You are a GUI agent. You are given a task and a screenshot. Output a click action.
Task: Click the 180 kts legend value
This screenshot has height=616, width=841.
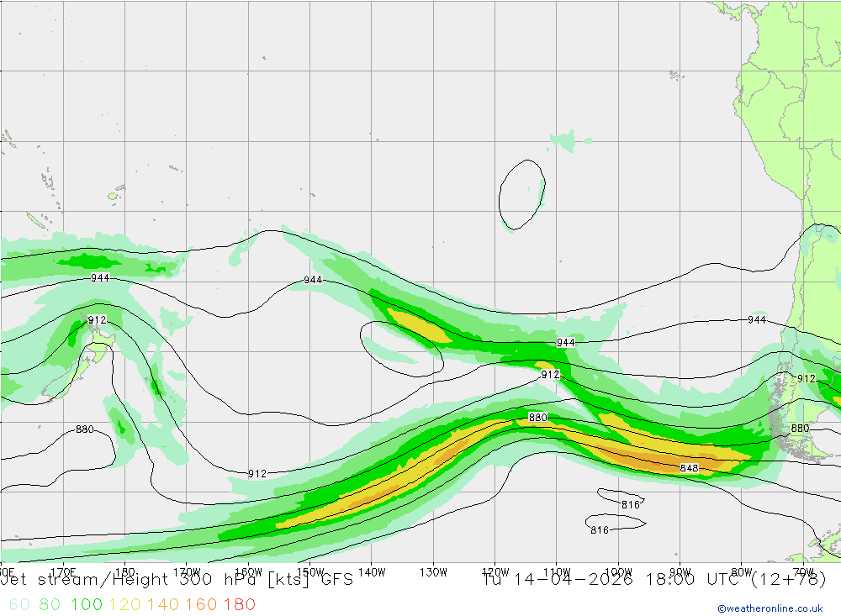(239, 605)
